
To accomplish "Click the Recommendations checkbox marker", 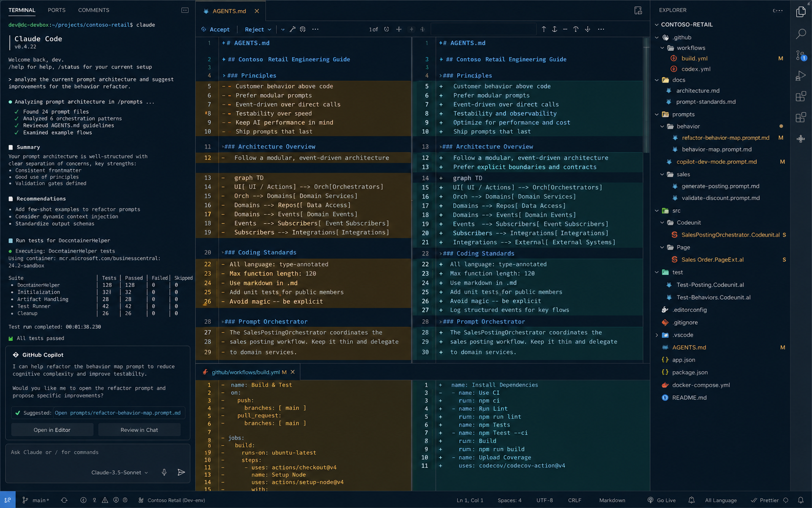I will pyautogui.click(x=10, y=199).
